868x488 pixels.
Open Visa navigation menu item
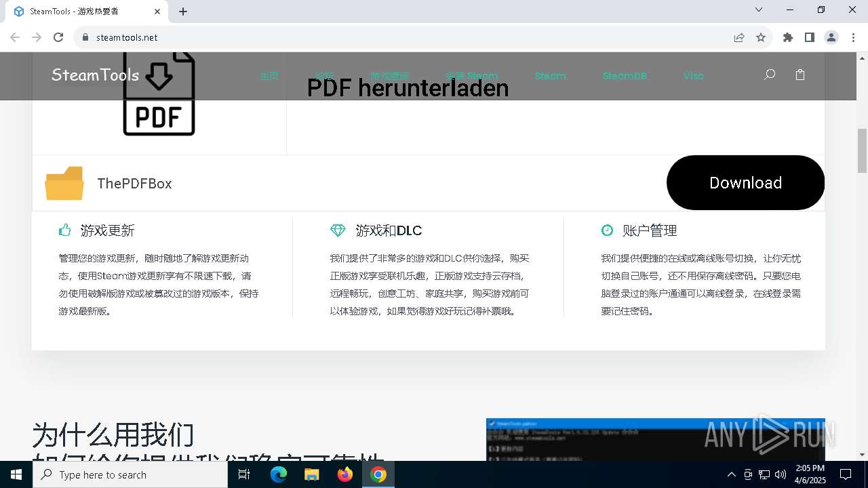[693, 76]
